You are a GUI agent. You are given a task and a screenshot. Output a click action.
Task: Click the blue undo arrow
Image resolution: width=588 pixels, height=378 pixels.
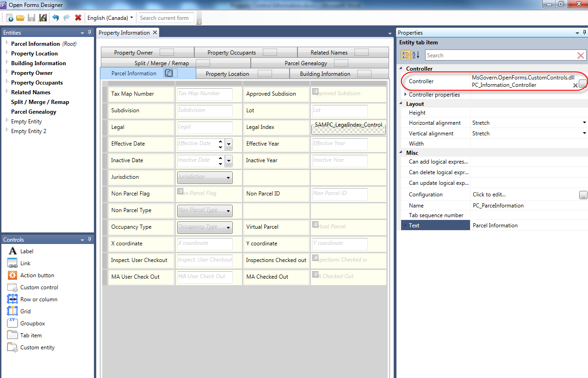coord(56,18)
